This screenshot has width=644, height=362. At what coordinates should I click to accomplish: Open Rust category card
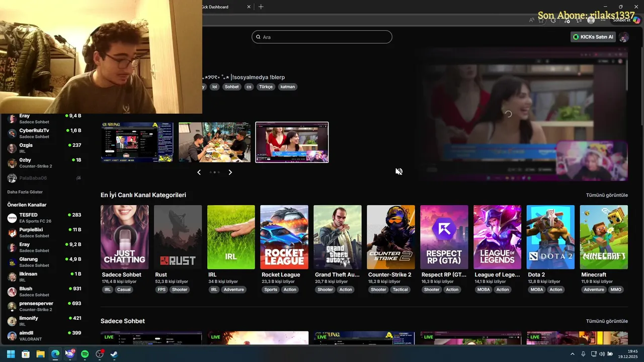click(x=178, y=237)
